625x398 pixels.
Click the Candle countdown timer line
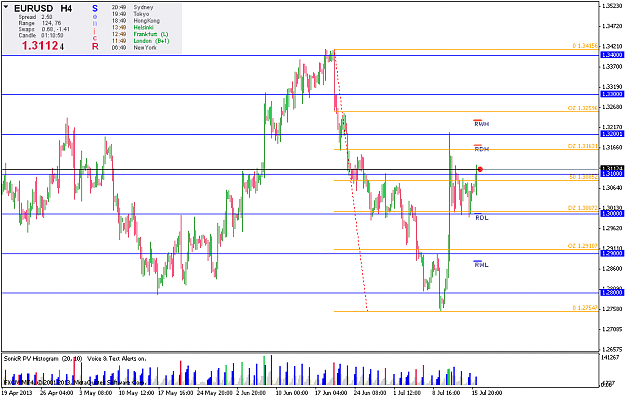[x=41, y=35]
